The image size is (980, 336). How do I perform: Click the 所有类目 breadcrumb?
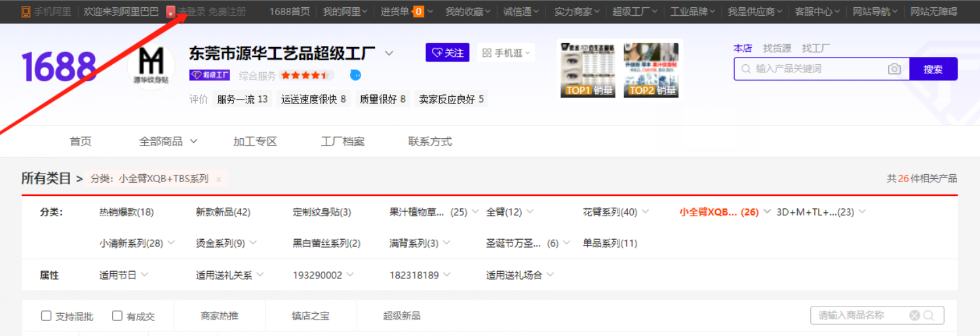pyautogui.click(x=46, y=178)
